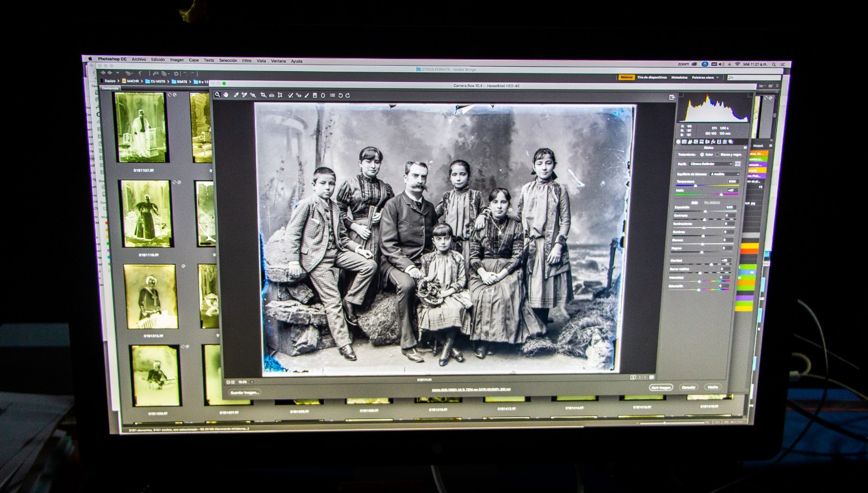868x493 pixels.
Task: Adjust the Exposición slider
Action: click(705, 211)
